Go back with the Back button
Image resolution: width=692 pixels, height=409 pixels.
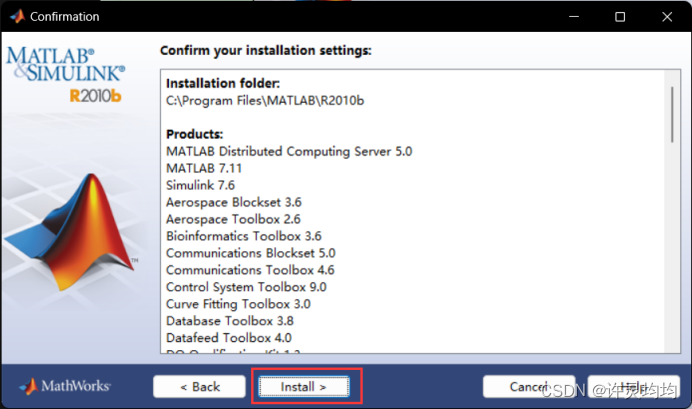pyautogui.click(x=199, y=386)
